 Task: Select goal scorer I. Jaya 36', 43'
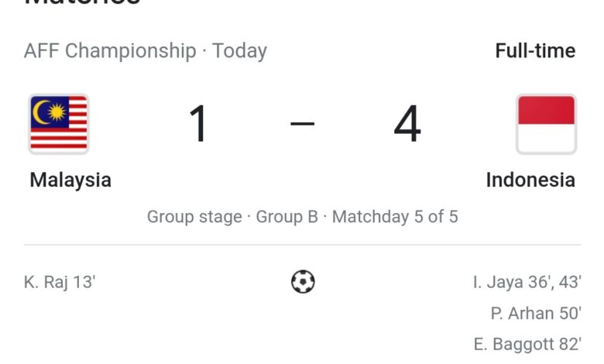coord(527,282)
